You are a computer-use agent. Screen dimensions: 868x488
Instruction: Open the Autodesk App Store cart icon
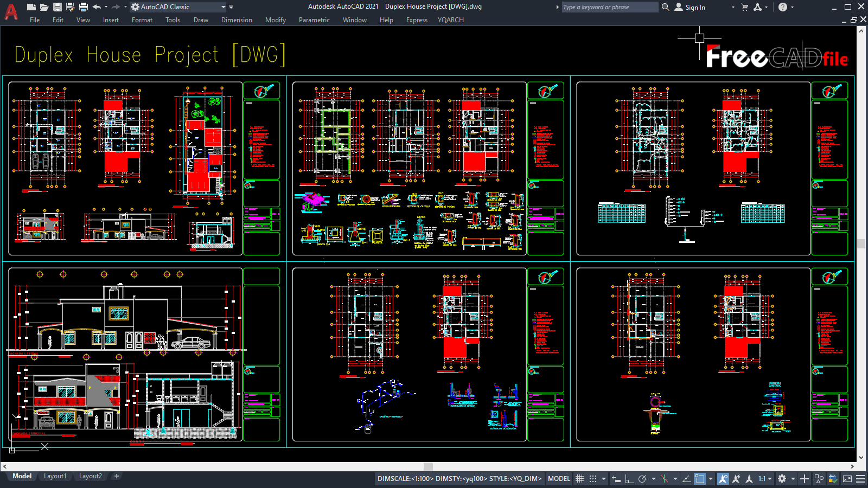[744, 7]
